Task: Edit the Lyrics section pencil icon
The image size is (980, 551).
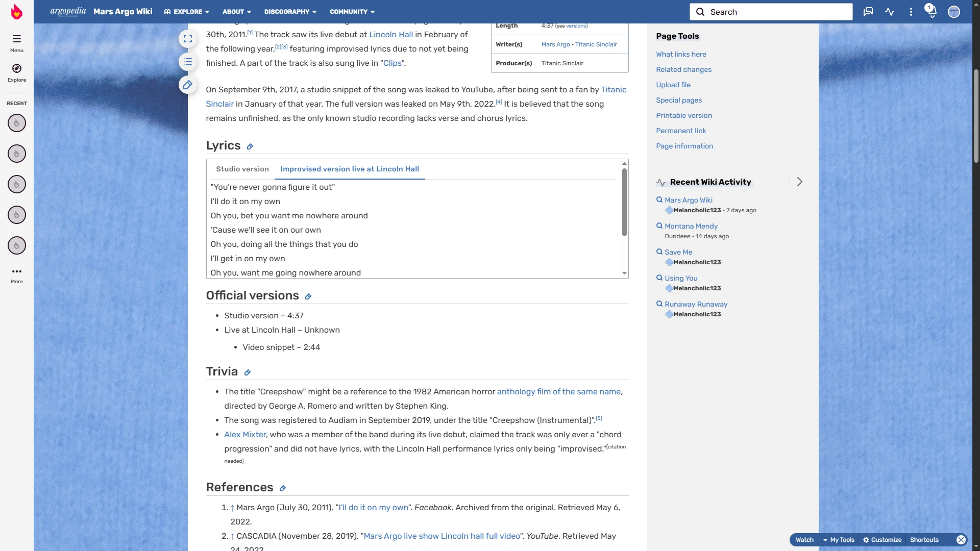Action: click(x=250, y=147)
